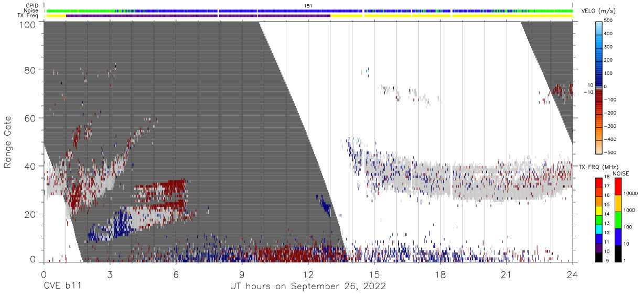Select the red segment of TX FRQ bar
Screen dimensions: 644x297
pos(599,183)
